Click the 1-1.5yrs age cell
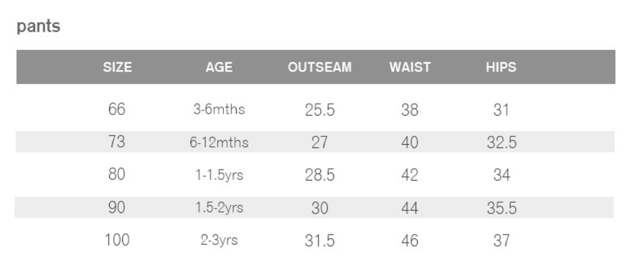The height and width of the screenshot is (280, 644). [x=219, y=175]
